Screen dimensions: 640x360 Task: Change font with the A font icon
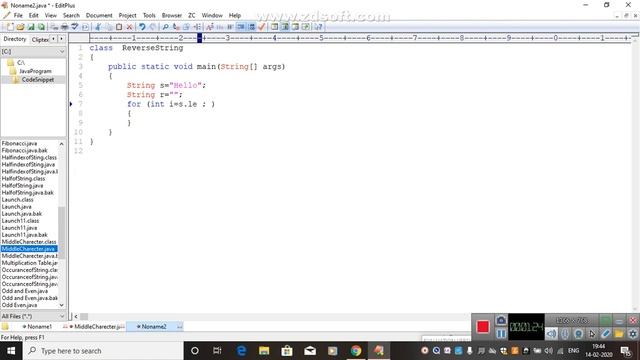coord(209,27)
